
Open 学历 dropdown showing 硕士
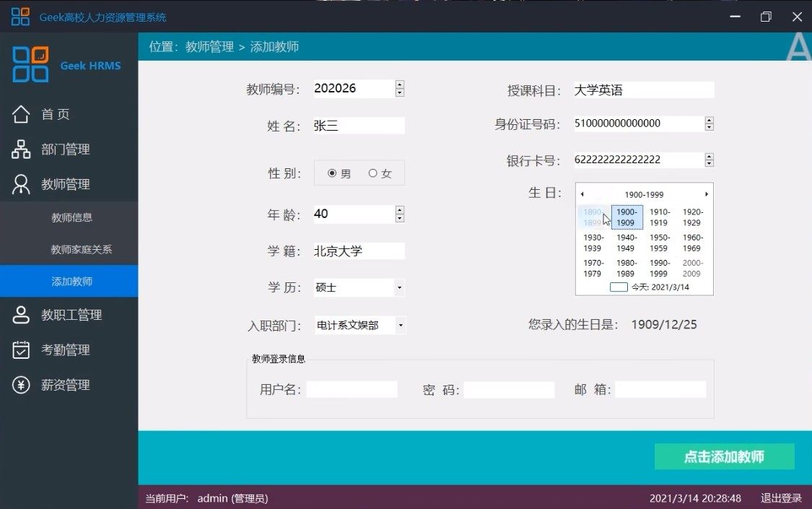pyautogui.click(x=399, y=287)
